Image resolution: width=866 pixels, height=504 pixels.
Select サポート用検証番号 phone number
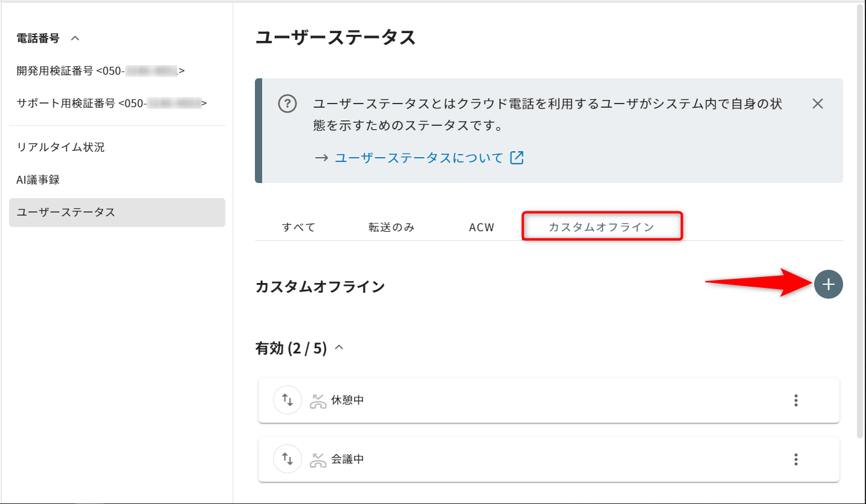[x=111, y=103]
